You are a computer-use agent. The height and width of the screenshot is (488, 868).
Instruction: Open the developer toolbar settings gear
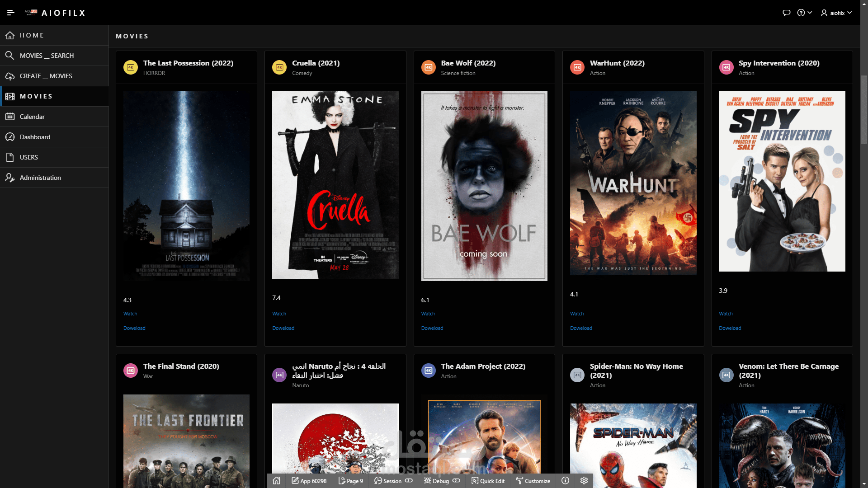click(x=584, y=481)
